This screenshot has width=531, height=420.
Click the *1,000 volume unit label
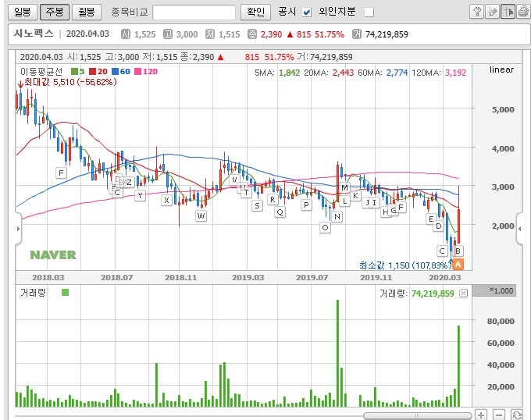501,290
